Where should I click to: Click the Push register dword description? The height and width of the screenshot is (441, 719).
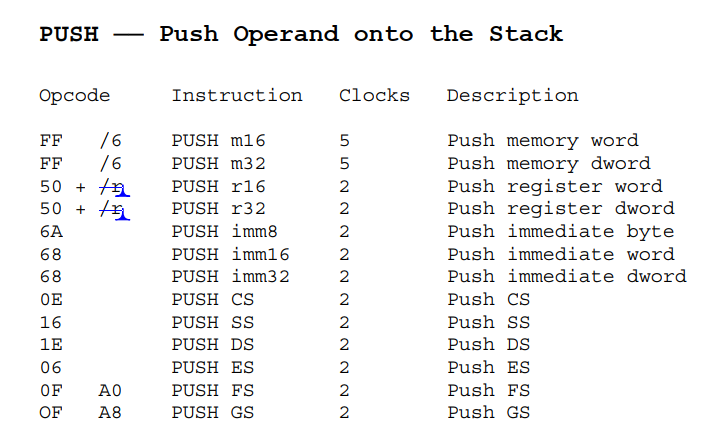point(560,210)
